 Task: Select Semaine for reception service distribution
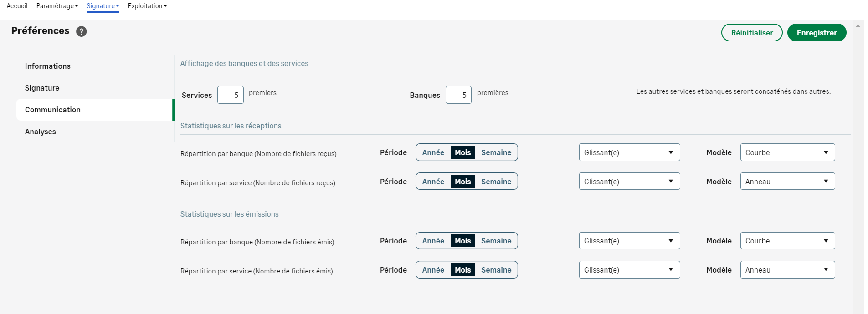(496, 182)
